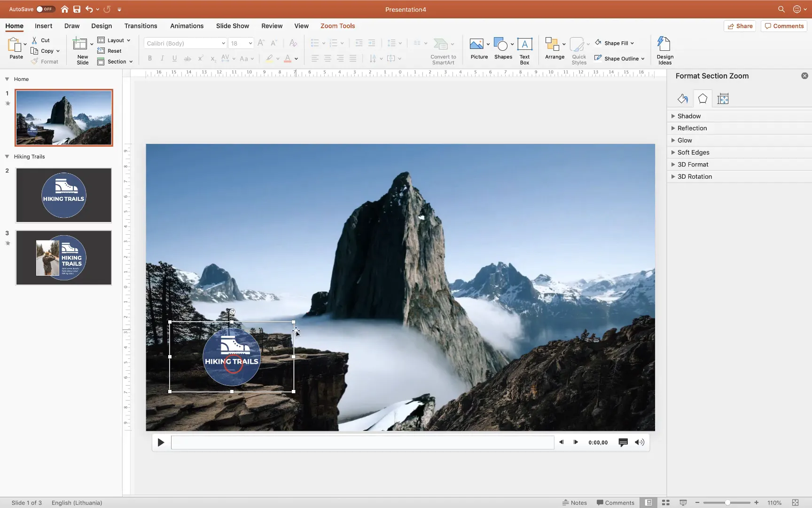Click the text highlight color swatch
This screenshot has height=508, width=812.
coord(269,58)
